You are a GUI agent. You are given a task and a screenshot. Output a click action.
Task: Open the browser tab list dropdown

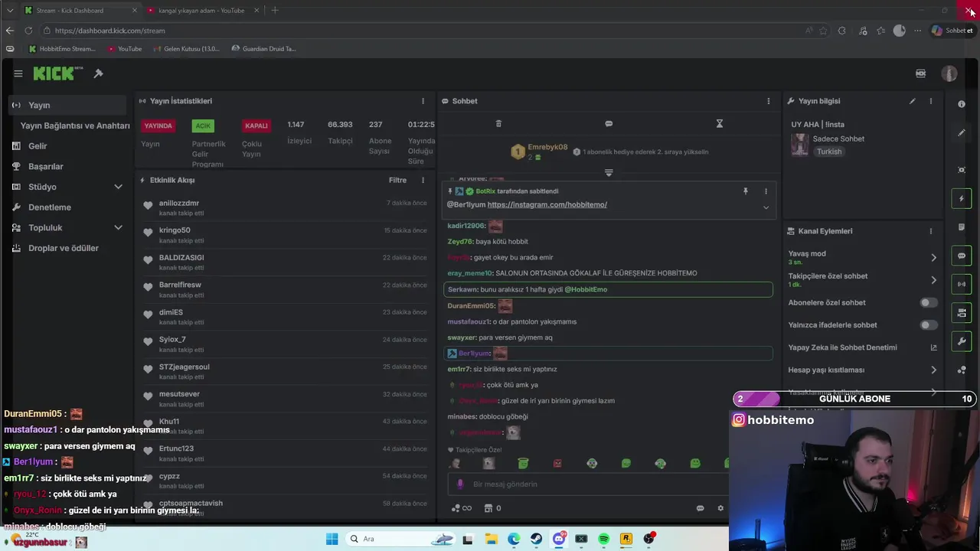10,10
